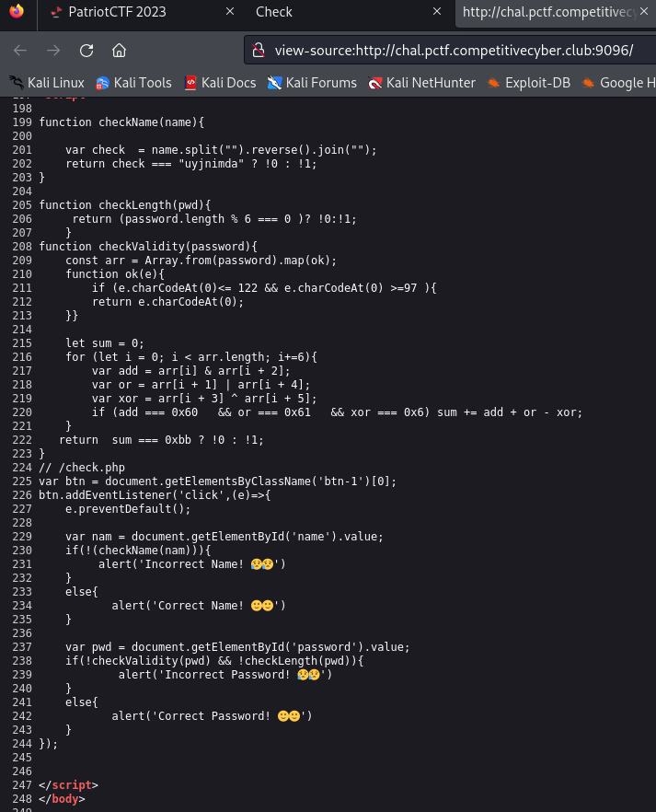This screenshot has width=656, height=812.
Task: Open the Kali Tools bookmark
Action: [134, 83]
